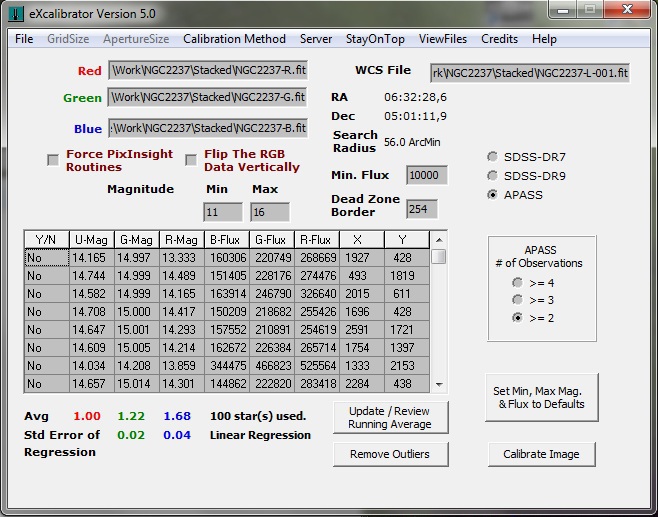
Task: Click the Min. Flux input field
Action: point(426,176)
